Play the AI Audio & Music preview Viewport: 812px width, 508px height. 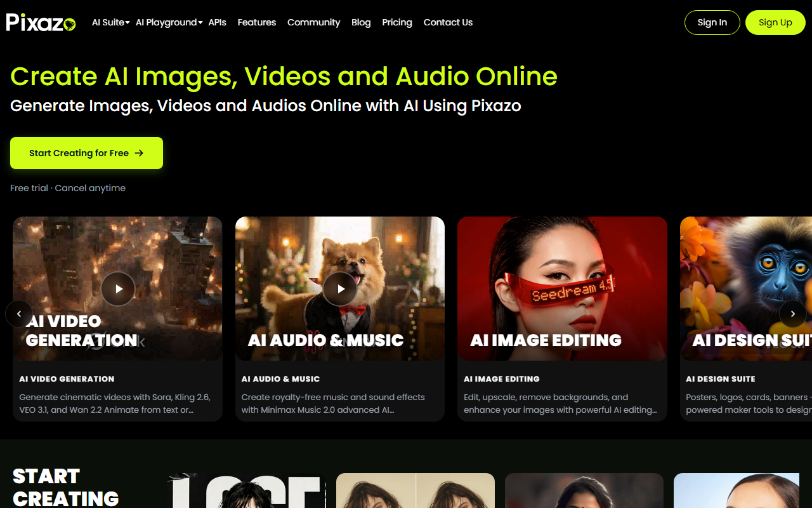coord(340,289)
